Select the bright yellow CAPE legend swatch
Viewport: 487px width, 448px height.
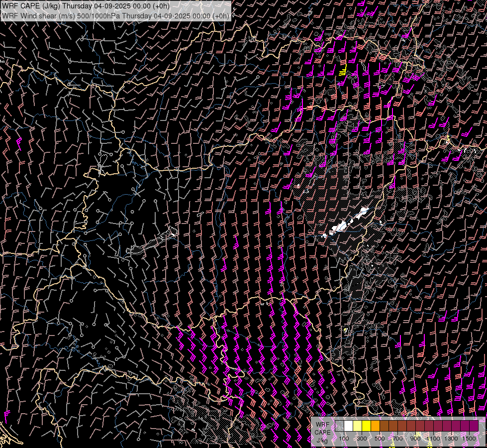pyautogui.click(x=367, y=426)
